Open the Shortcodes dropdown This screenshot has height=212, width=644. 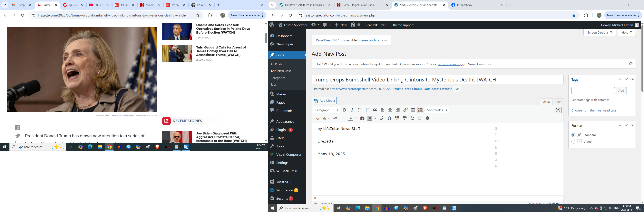(x=437, y=110)
